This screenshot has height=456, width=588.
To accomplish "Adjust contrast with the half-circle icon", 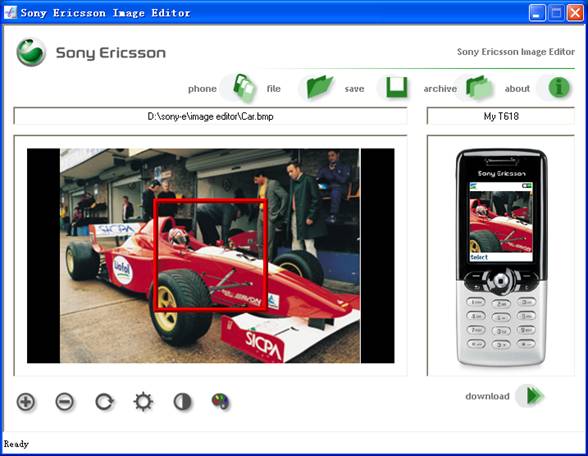I will point(183,402).
